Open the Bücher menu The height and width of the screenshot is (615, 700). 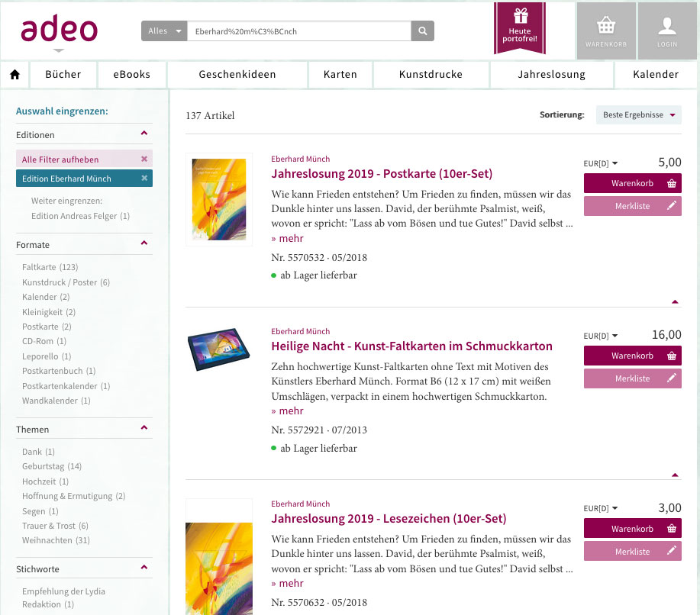click(x=63, y=75)
